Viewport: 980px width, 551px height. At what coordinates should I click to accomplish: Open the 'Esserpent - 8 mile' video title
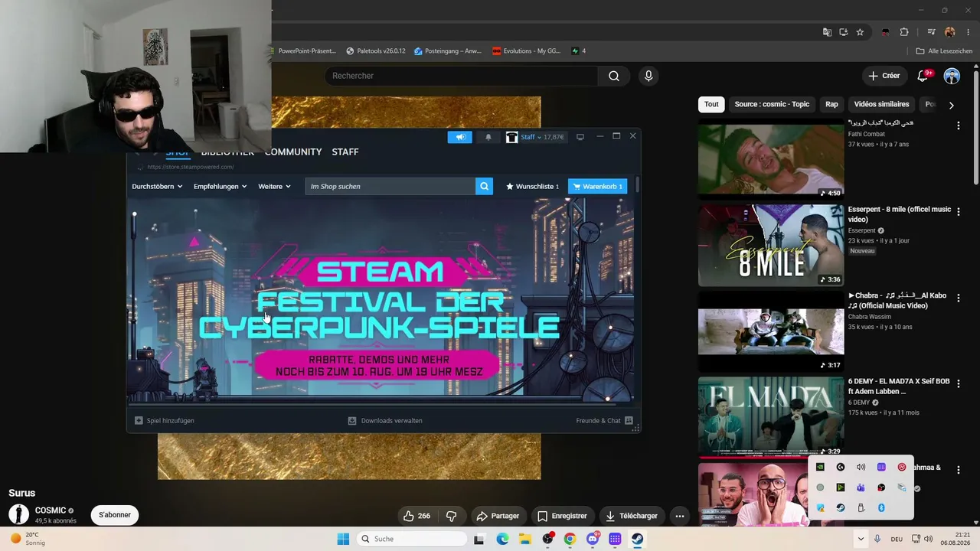899,214
